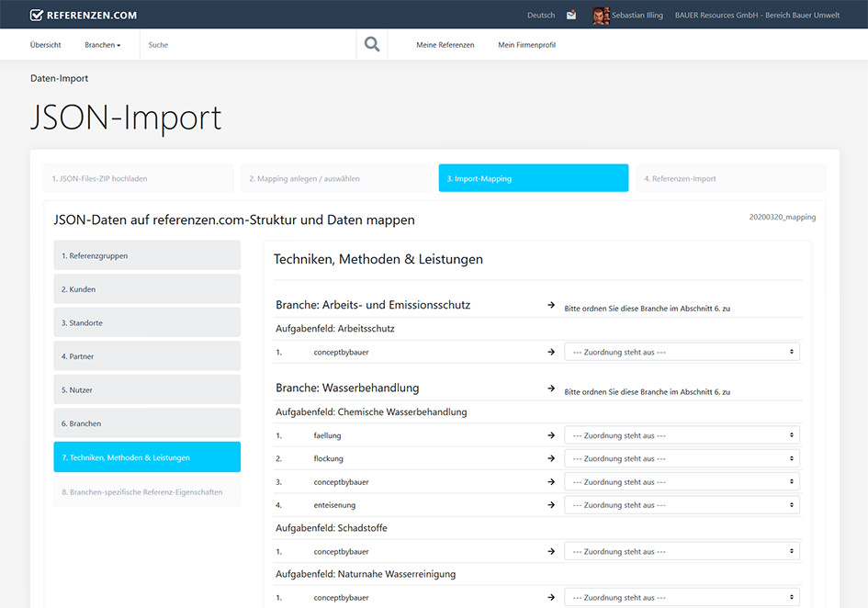Screen dimensions: 868x608
Task: Open assignment dropdown for flockung
Action: click(682, 458)
